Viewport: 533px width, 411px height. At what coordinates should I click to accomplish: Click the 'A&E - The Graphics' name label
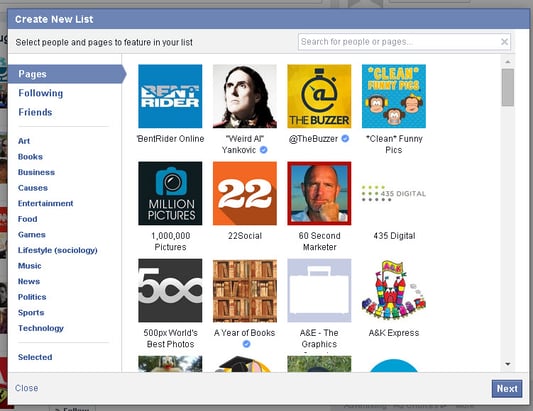(x=319, y=338)
